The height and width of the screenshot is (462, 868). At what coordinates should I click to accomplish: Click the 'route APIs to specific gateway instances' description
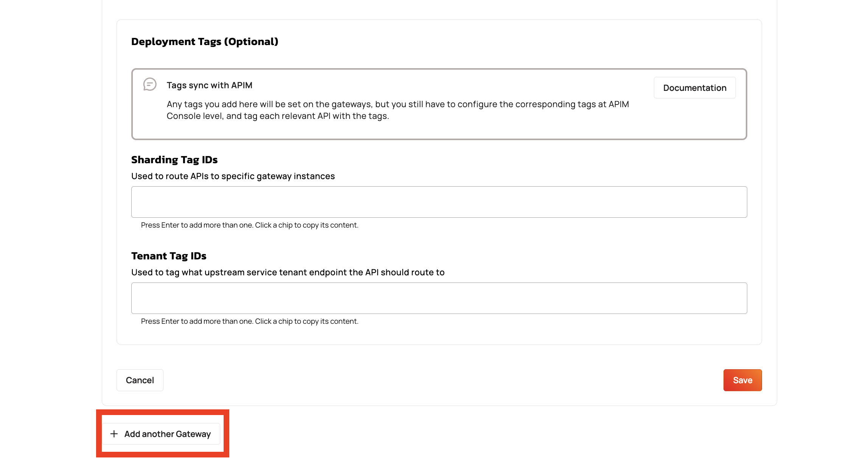tap(233, 176)
